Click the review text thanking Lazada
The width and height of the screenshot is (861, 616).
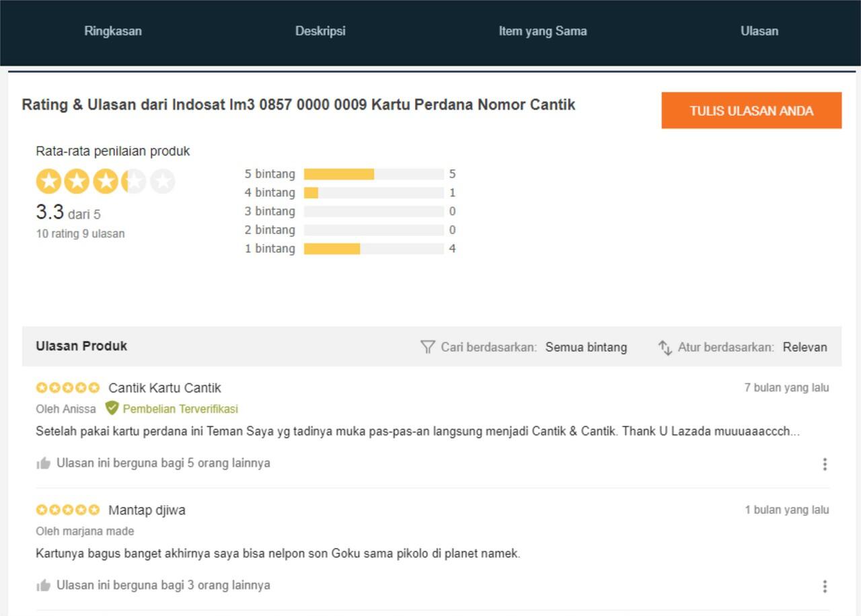(x=418, y=431)
